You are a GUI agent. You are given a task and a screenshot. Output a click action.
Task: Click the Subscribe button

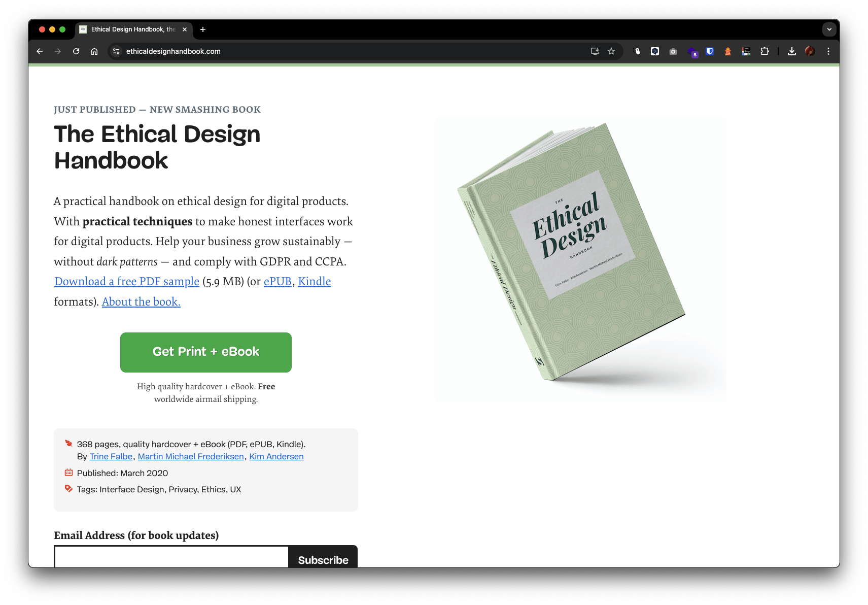(323, 557)
